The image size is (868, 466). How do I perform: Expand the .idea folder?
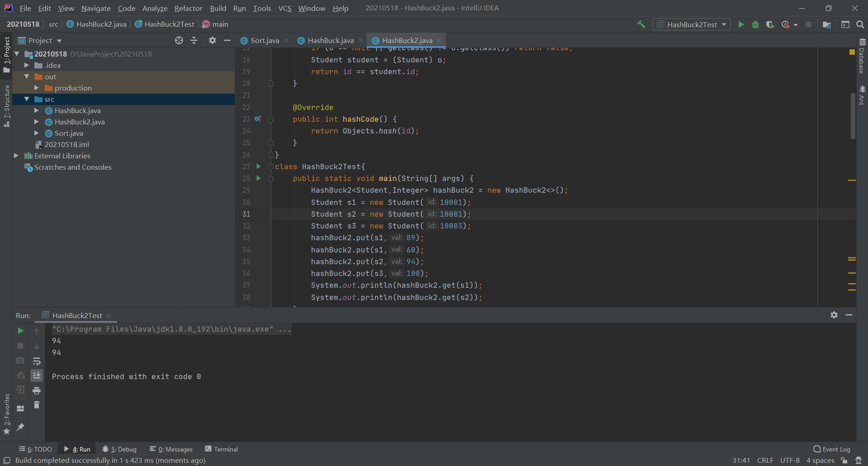tap(27, 65)
